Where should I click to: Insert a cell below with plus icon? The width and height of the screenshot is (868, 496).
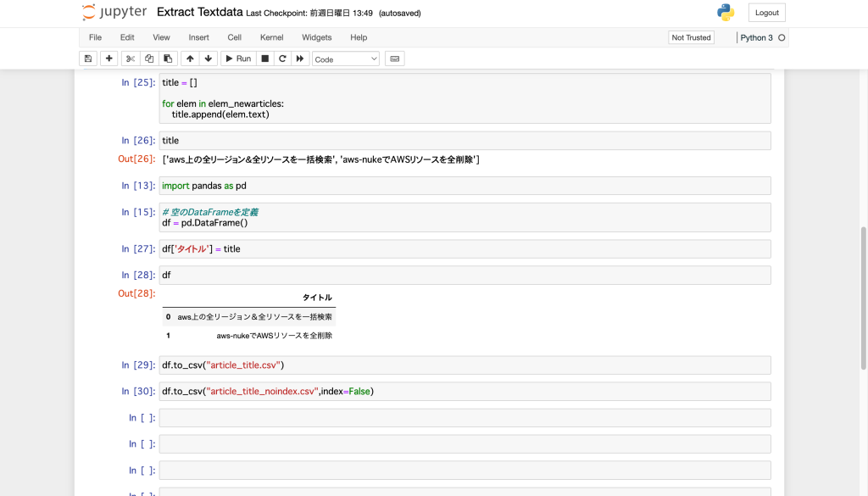coord(108,59)
